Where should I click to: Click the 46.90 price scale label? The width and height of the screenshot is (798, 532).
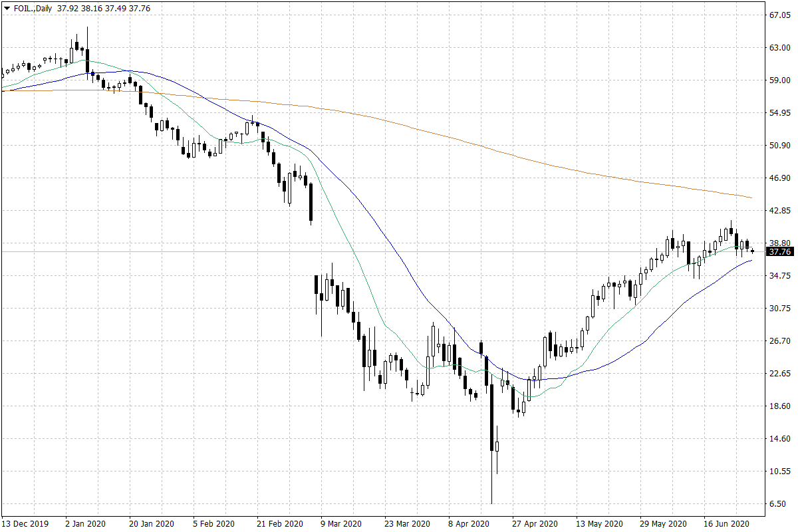(x=779, y=178)
